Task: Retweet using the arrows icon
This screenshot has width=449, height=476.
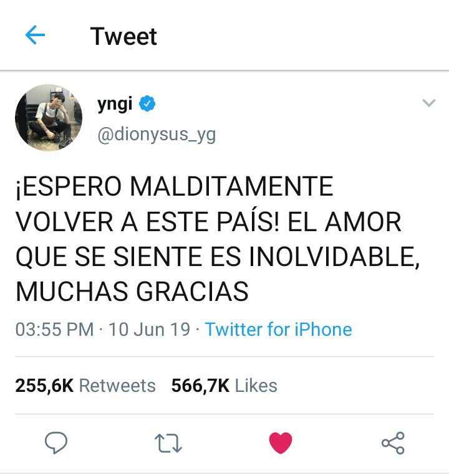Action: pyautogui.click(x=168, y=443)
